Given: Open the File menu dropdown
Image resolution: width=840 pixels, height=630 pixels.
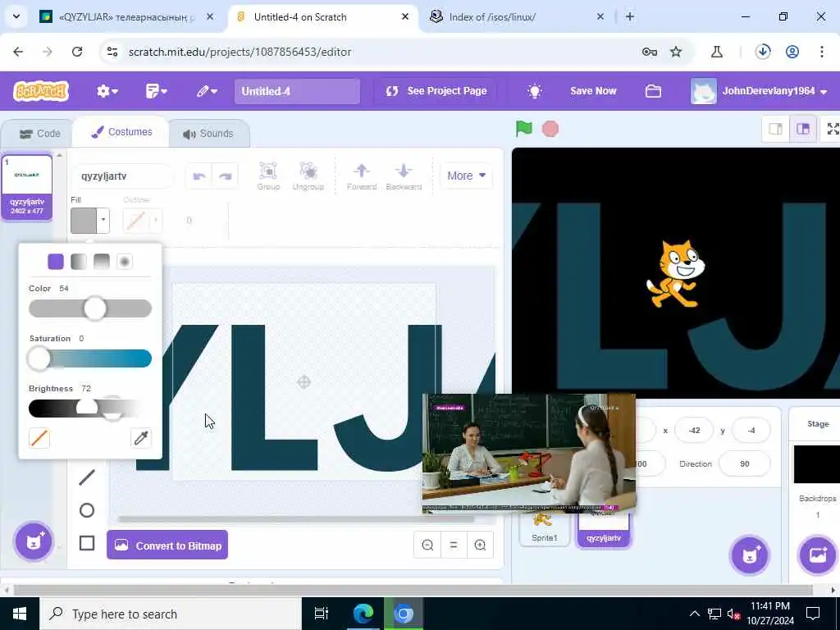Looking at the screenshot, I should [157, 91].
